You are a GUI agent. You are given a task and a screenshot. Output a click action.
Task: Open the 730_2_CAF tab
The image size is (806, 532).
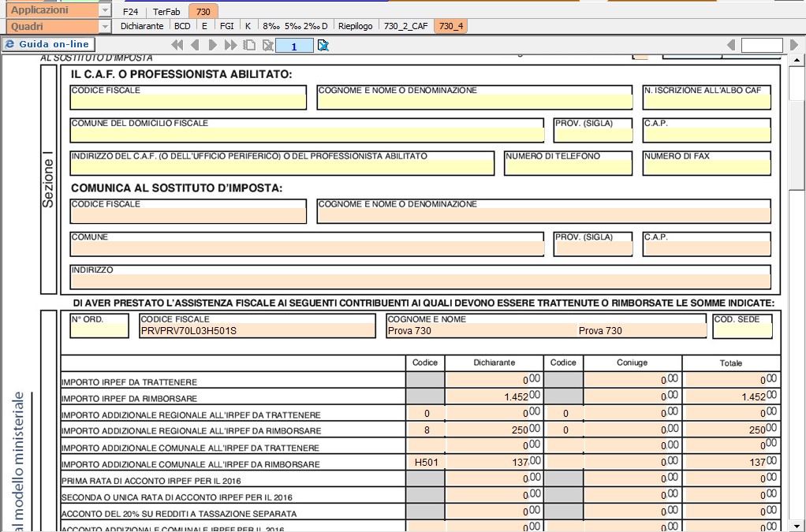pos(405,26)
